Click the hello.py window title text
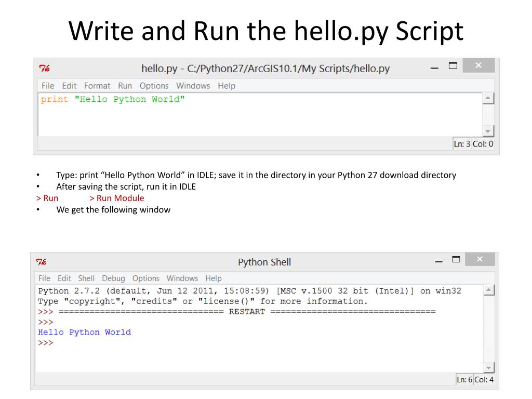This screenshot has height=399, width=532. click(265, 69)
